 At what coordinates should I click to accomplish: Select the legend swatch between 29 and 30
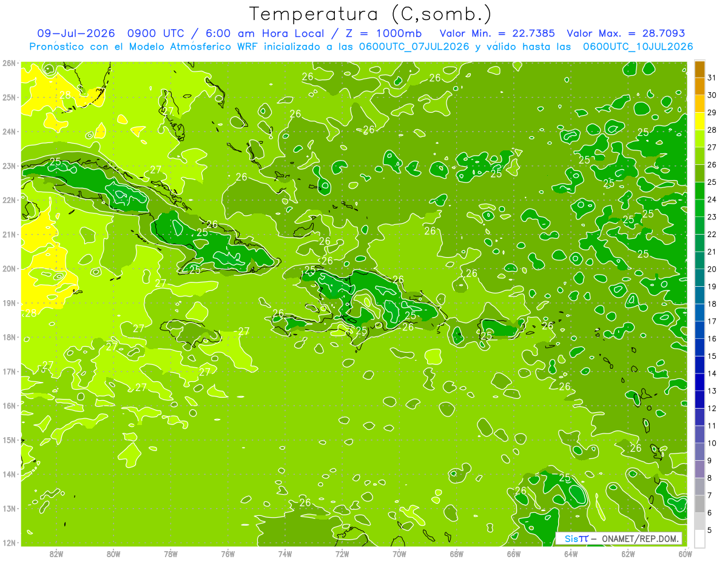coord(699,104)
